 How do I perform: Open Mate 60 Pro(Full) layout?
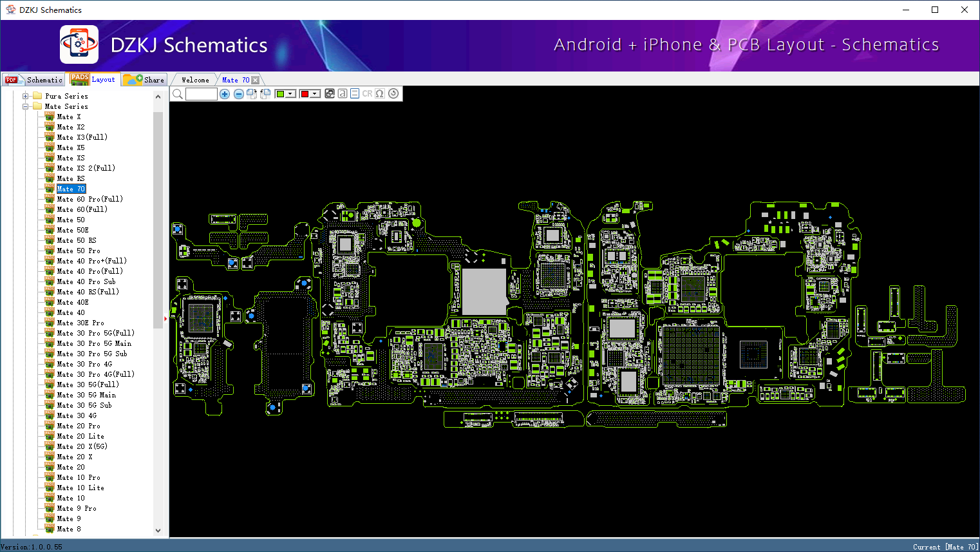click(90, 199)
